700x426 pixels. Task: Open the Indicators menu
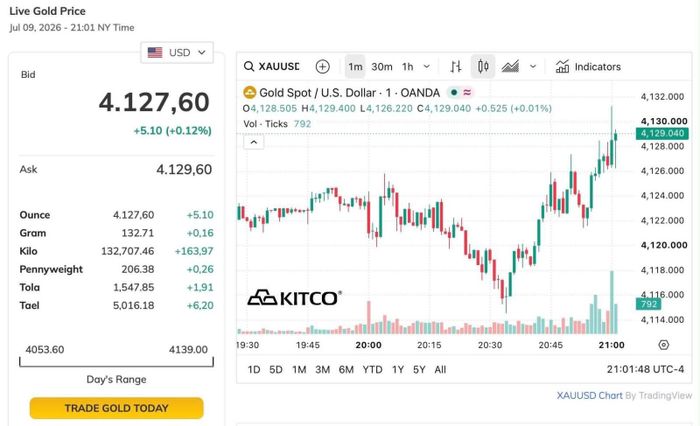point(588,67)
